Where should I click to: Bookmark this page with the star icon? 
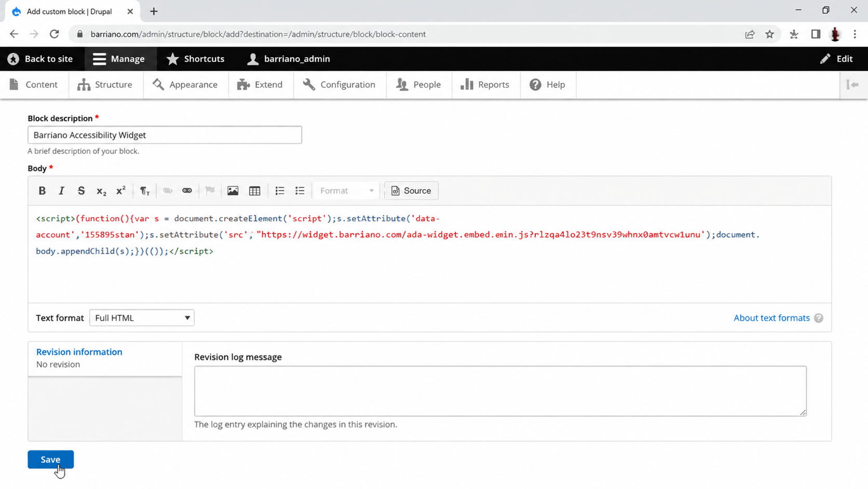point(769,34)
